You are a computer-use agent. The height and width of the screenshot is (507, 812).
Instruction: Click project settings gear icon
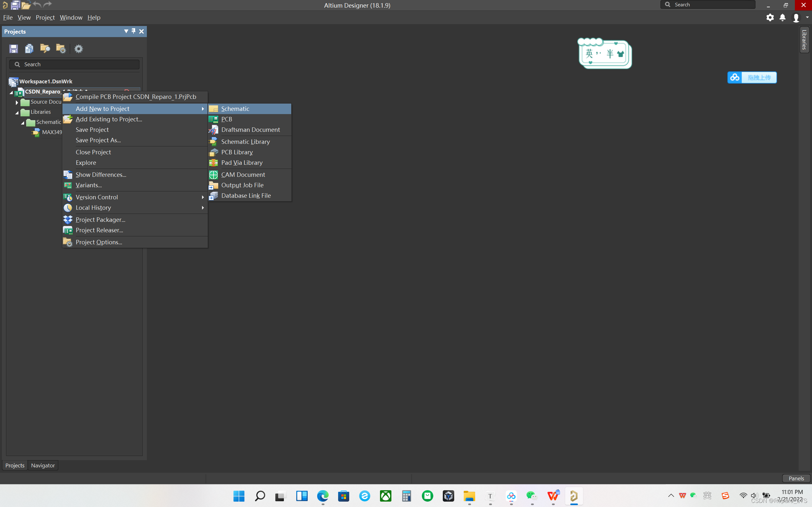tap(78, 48)
